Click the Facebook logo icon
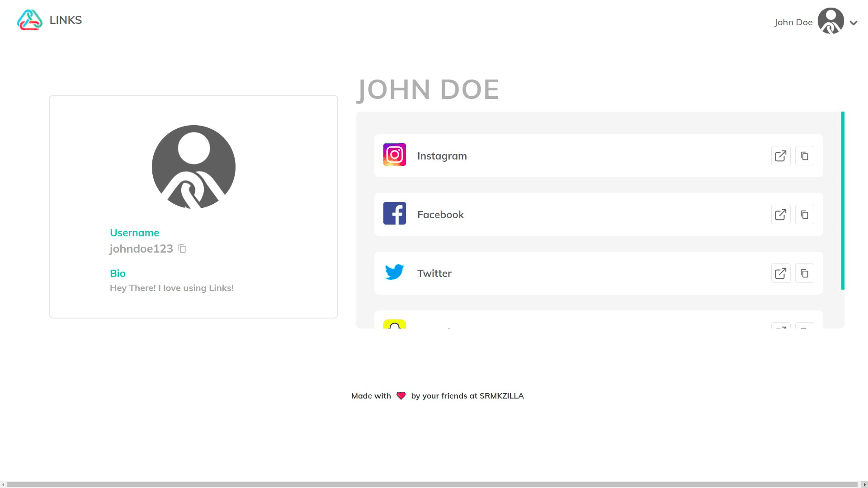Viewport: 868px width, 488px height. tap(394, 214)
